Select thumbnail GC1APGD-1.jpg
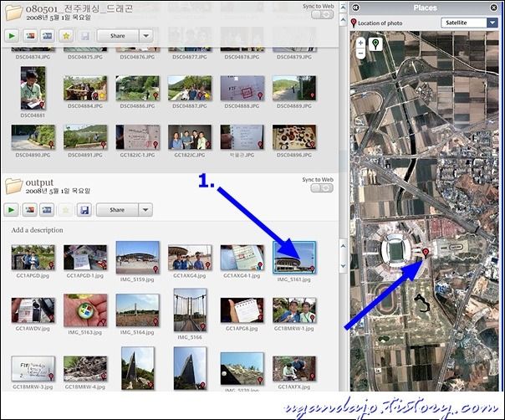This screenshot has width=505, height=420. pyautogui.click(x=85, y=257)
